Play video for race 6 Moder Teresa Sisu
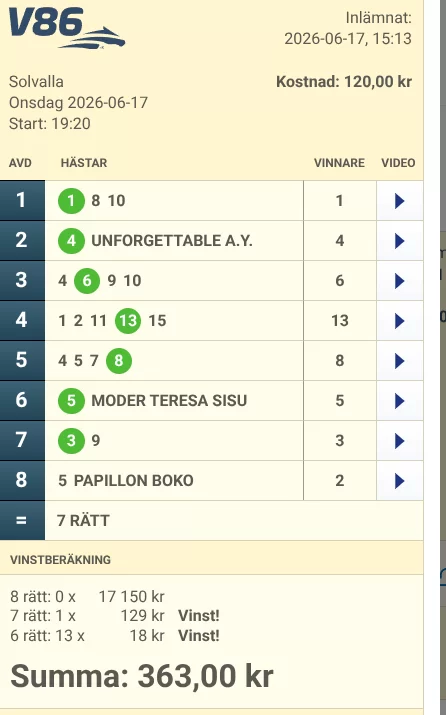 point(399,401)
